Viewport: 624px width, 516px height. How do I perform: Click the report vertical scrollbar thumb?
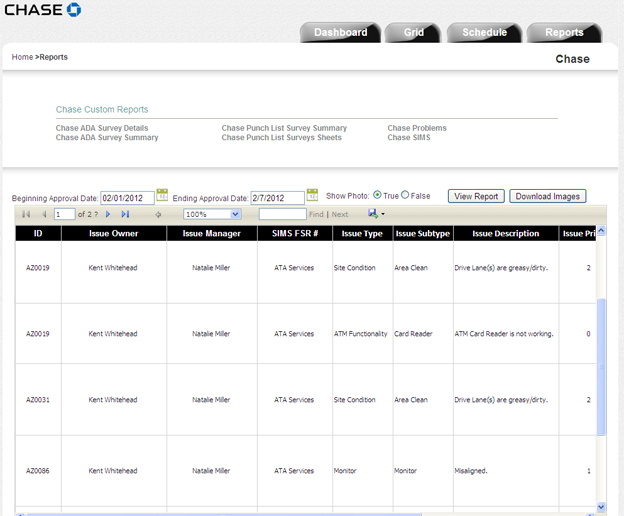pos(601,366)
